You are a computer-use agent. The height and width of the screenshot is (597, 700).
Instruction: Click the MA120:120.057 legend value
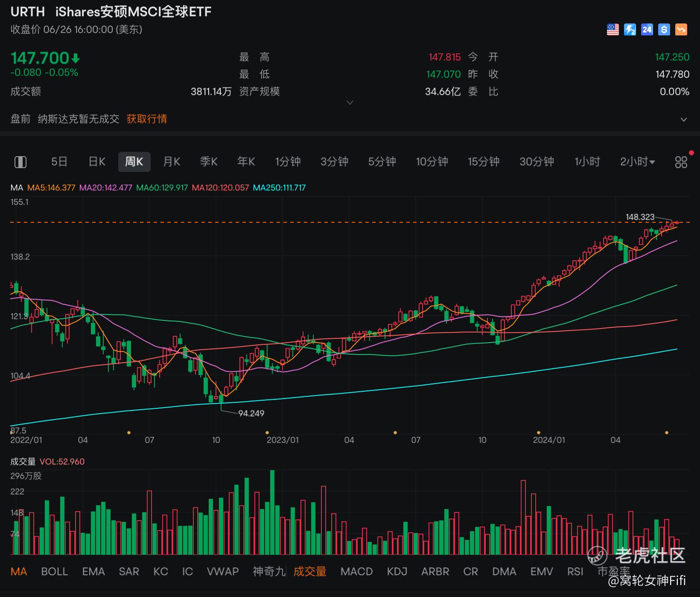[x=220, y=188]
